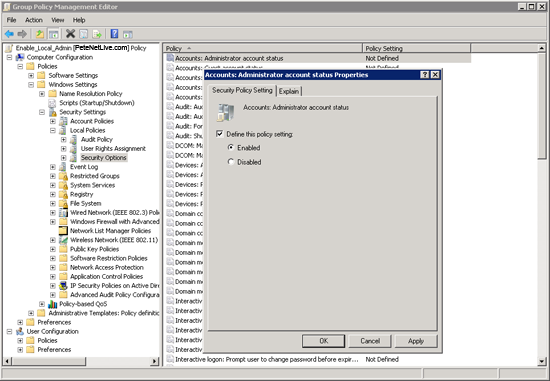Click the Forward arrow toolbar icon
Screen dimensions: 550x381
click(22, 34)
